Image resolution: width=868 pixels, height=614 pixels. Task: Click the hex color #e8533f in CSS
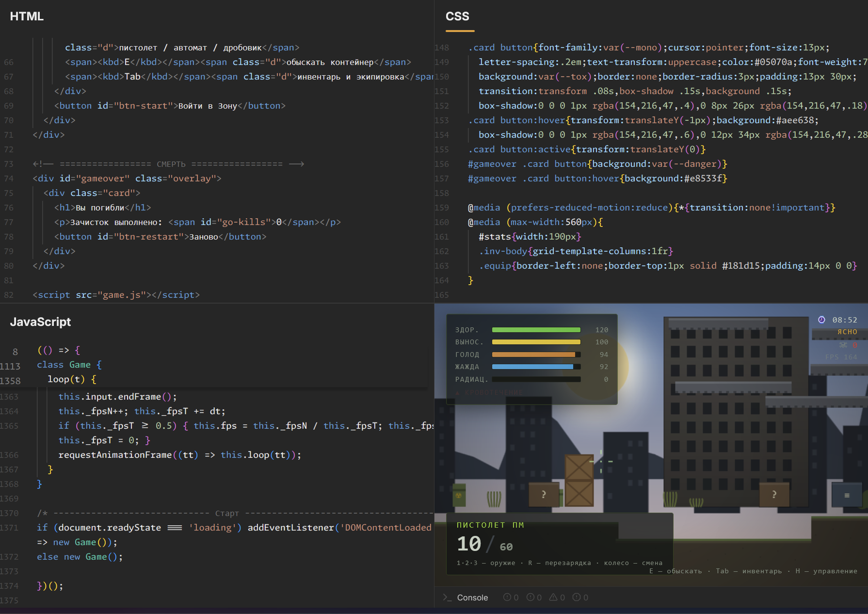coord(703,178)
